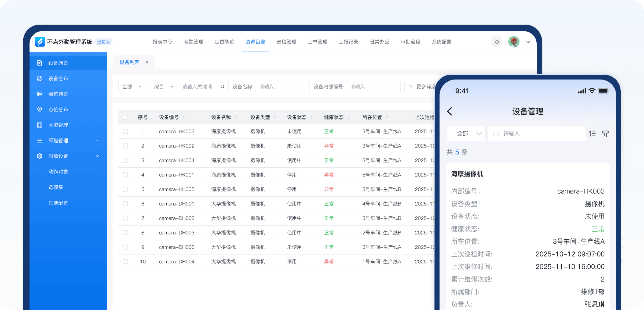Tap the sort icon beside mobile search bar
The image size is (644, 310).
(x=592, y=134)
